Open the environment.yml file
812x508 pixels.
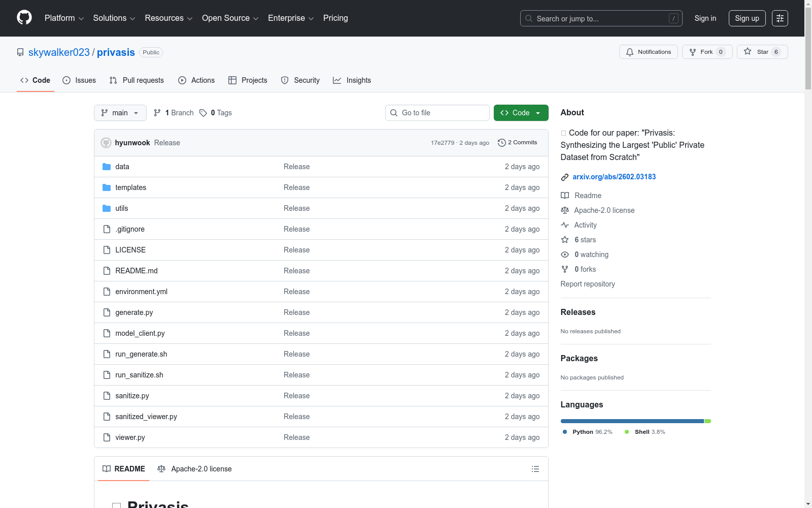tap(141, 292)
